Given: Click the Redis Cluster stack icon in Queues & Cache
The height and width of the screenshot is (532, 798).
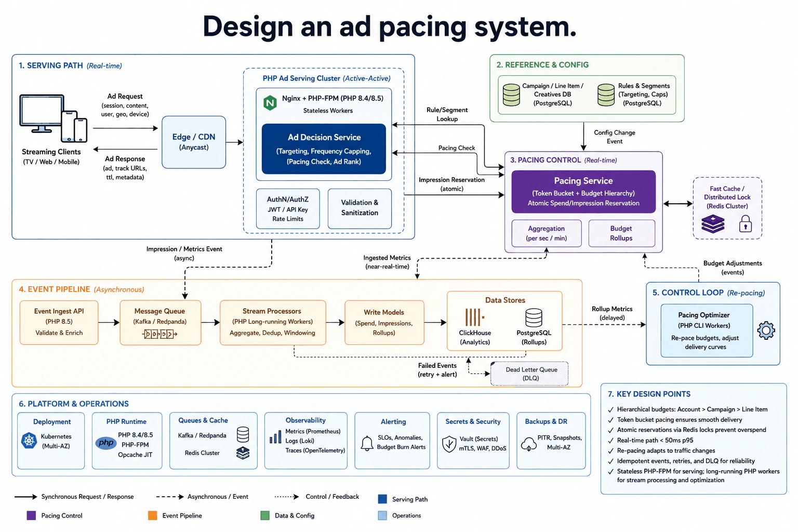Looking at the screenshot, I should [x=243, y=453].
